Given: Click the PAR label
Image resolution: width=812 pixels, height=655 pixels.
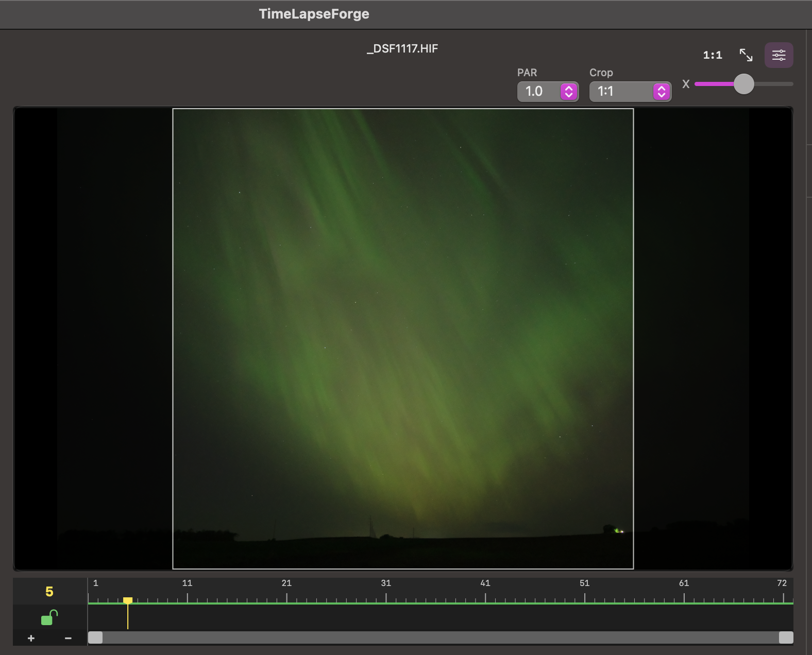Looking at the screenshot, I should [x=527, y=73].
